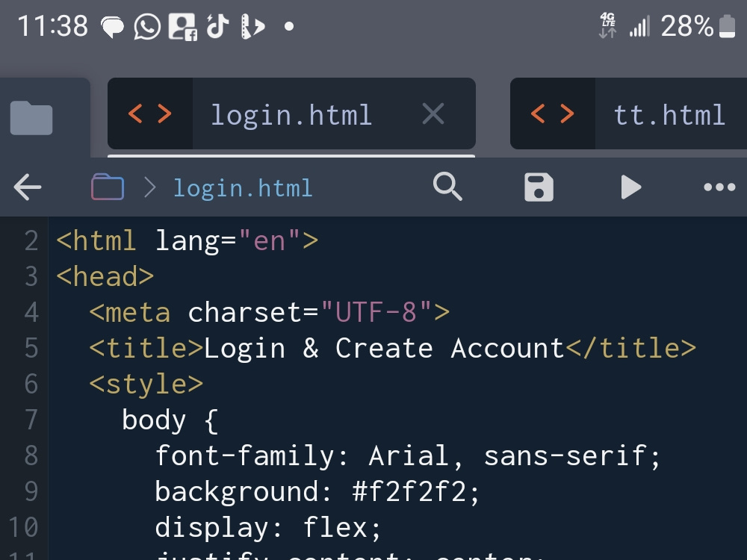The image size is (747, 560).
Task: Click the "UTF-8" charset value
Action: click(376, 312)
